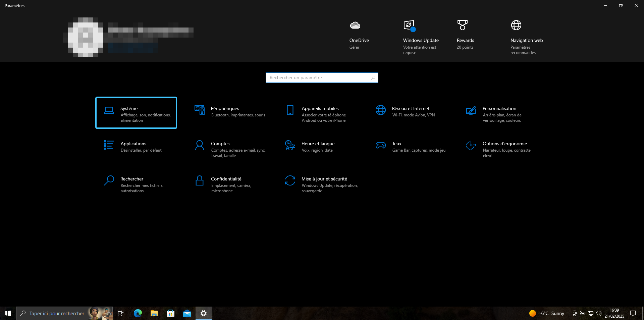
Task: Click the Meet Now camera tray icon
Action: click(575, 313)
